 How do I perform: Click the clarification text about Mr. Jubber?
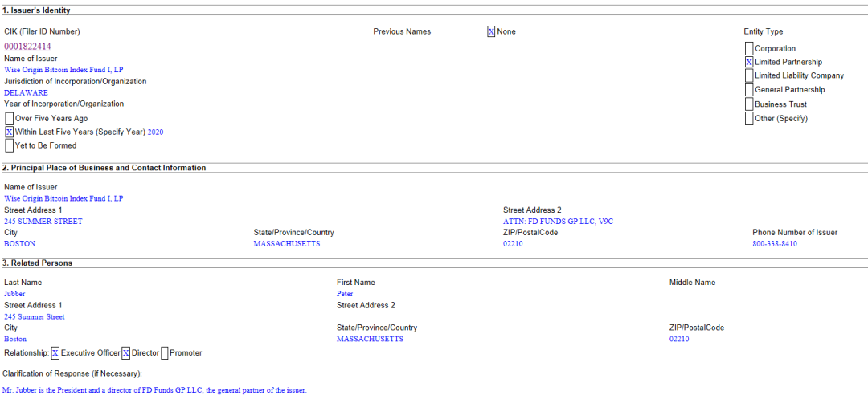click(154, 390)
